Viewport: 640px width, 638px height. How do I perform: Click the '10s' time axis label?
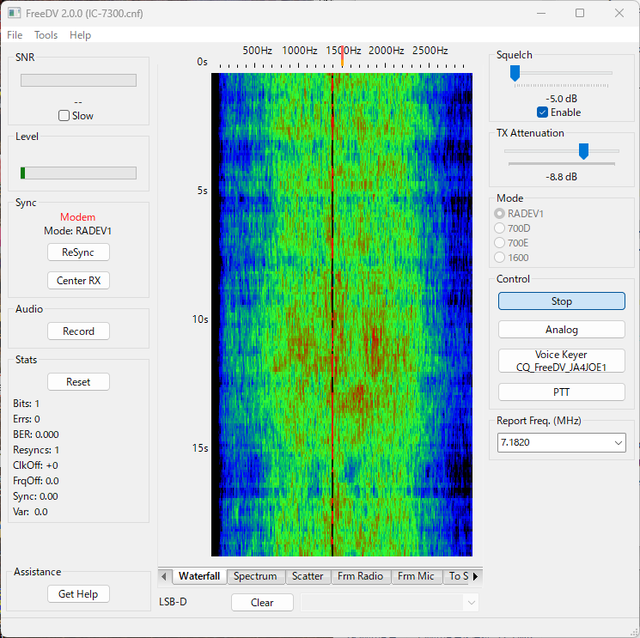[x=200, y=319]
